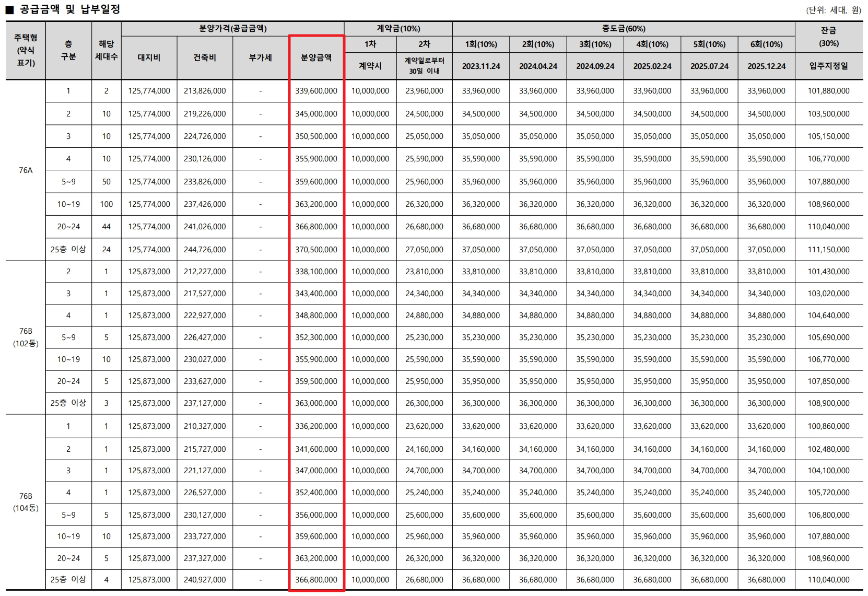Select the 76B (102동) housing type cell
The image size is (868, 596).
pyautogui.click(x=26, y=337)
